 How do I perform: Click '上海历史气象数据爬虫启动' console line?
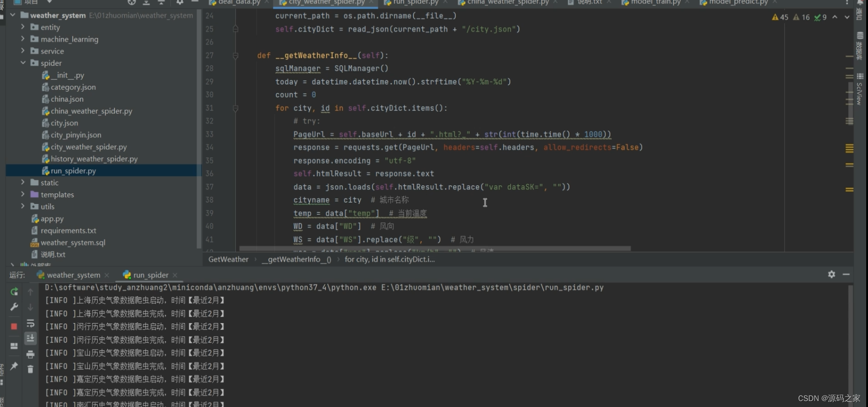[134, 300]
